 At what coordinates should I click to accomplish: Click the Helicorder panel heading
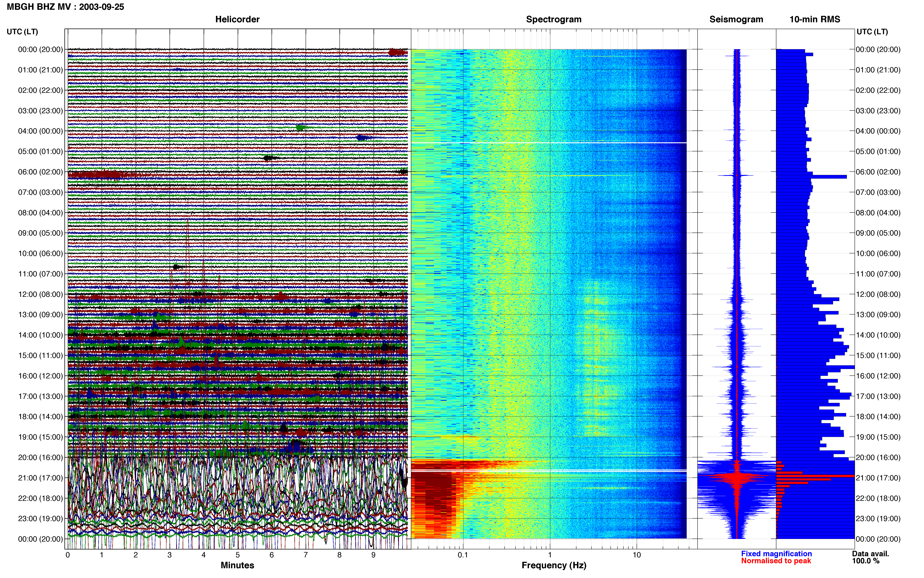(x=237, y=20)
